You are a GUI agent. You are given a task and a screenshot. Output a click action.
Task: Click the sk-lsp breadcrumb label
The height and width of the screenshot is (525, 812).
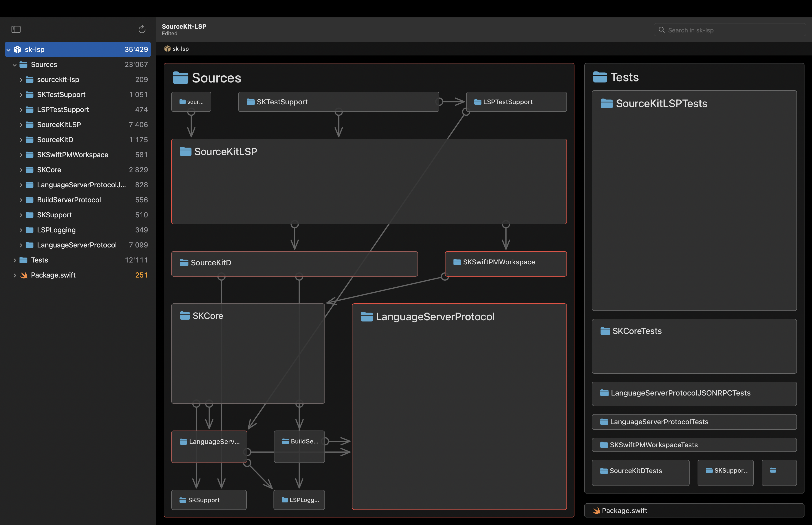coord(181,49)
